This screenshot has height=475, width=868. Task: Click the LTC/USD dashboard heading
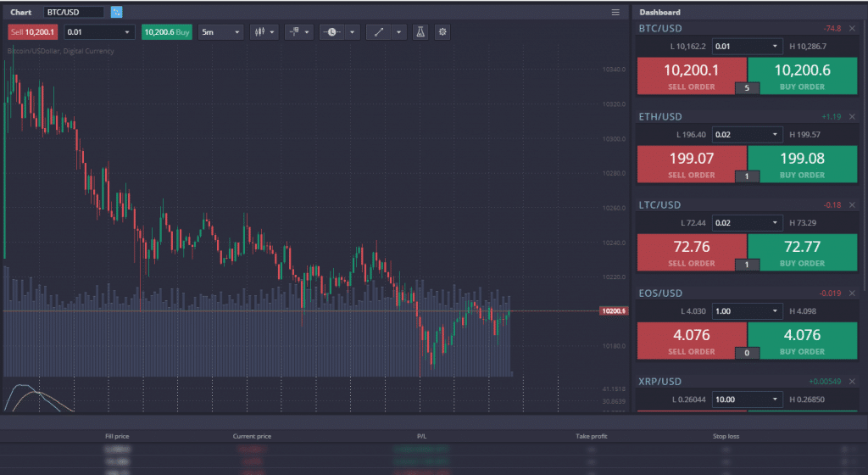point(659,204)
